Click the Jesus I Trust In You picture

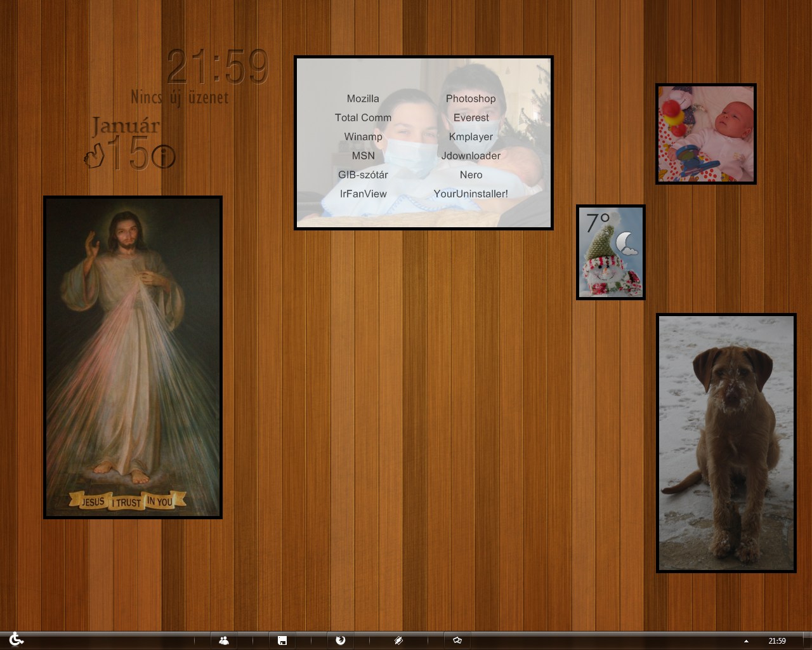coord(133,357)
